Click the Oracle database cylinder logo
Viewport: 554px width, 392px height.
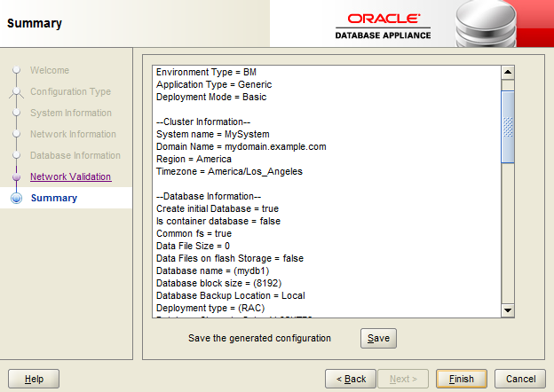tap(486, 24)
